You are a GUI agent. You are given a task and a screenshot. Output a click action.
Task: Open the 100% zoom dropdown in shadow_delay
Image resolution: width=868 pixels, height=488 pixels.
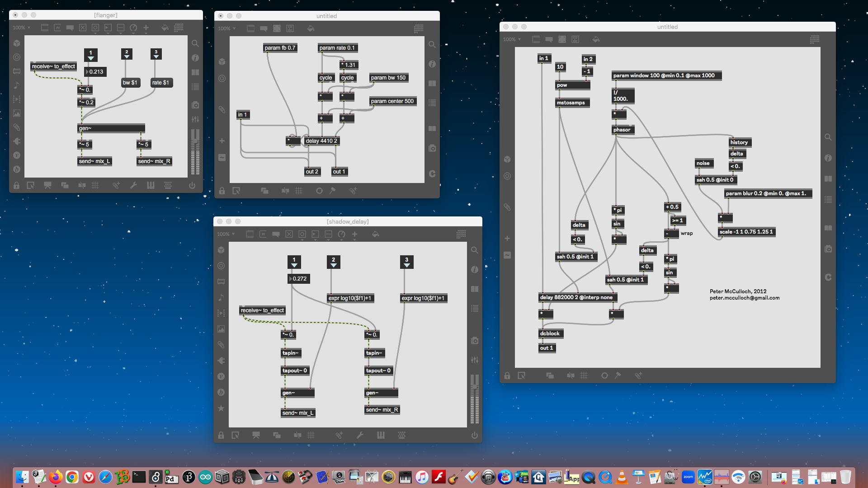click(226, 234)
